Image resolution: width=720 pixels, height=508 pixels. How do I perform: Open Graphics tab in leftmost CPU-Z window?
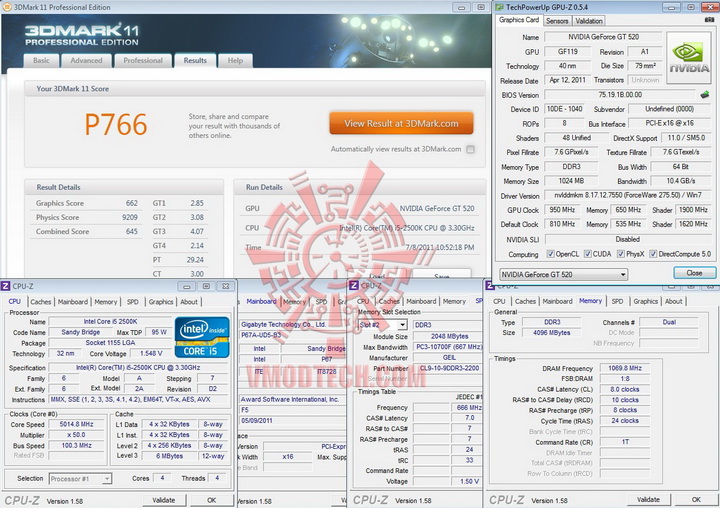161,302
